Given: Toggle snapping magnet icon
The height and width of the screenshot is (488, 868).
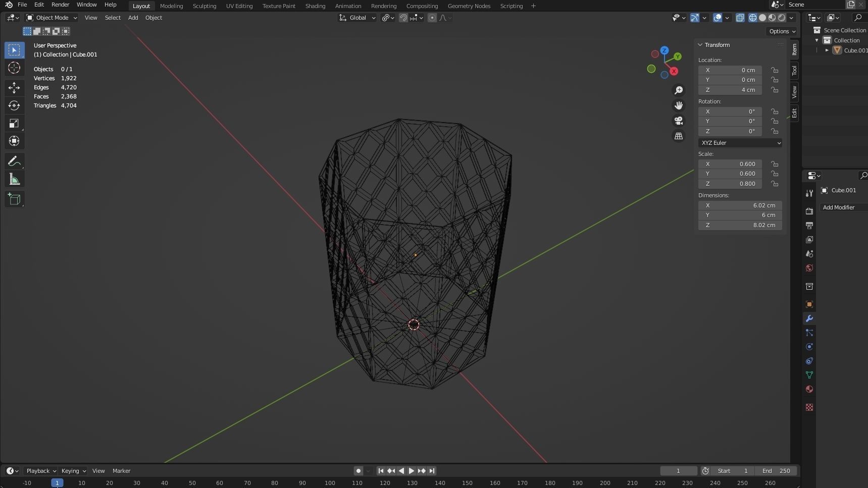Looking at the screenshot, I should pyautogui.click(x=403, y=18).
